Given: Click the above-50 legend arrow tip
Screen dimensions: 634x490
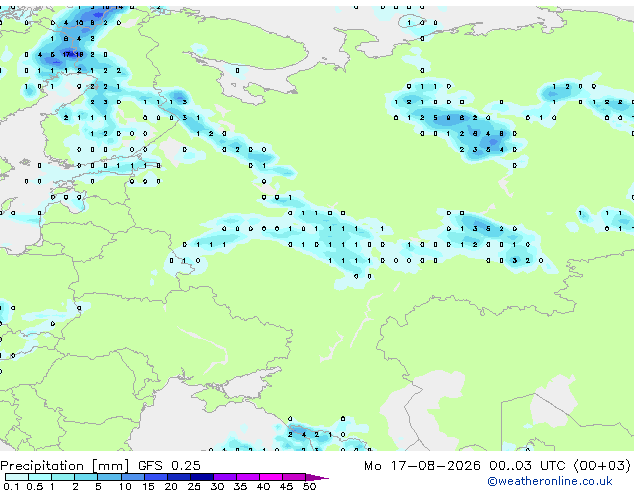Looking at the screenshot, I should [317, 477].
